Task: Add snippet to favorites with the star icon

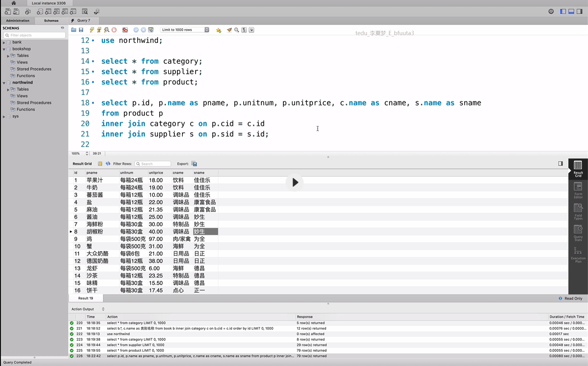Action: pos(218,30)
